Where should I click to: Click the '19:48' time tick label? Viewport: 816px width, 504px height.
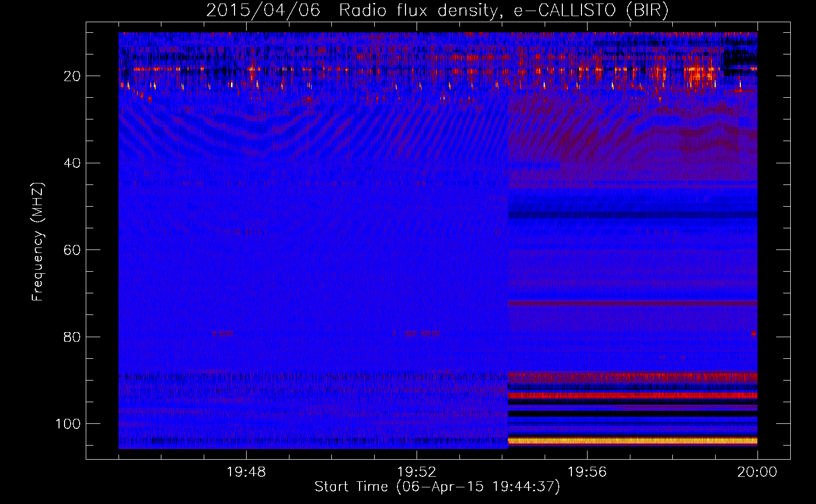click(246, 472)
